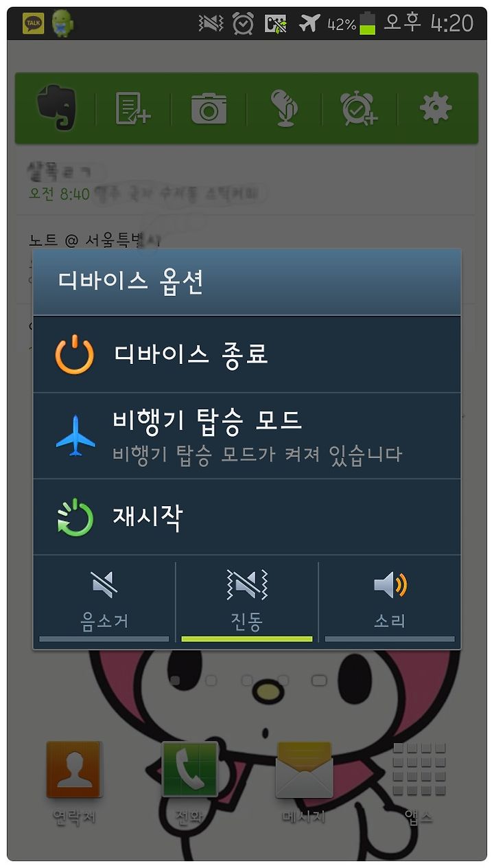Image resolution: width=494 pixels, height=868 pixels.
Task: Open Evernote widget settings gear
Action: coord(436,108)
